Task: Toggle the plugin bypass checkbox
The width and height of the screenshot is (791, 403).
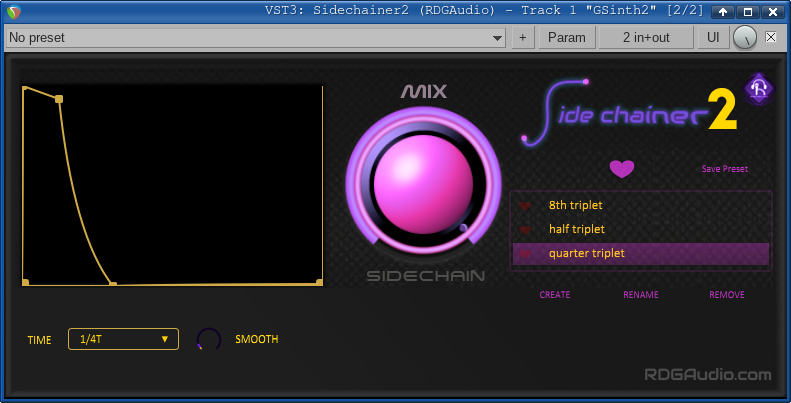Action: coord(771,37)
